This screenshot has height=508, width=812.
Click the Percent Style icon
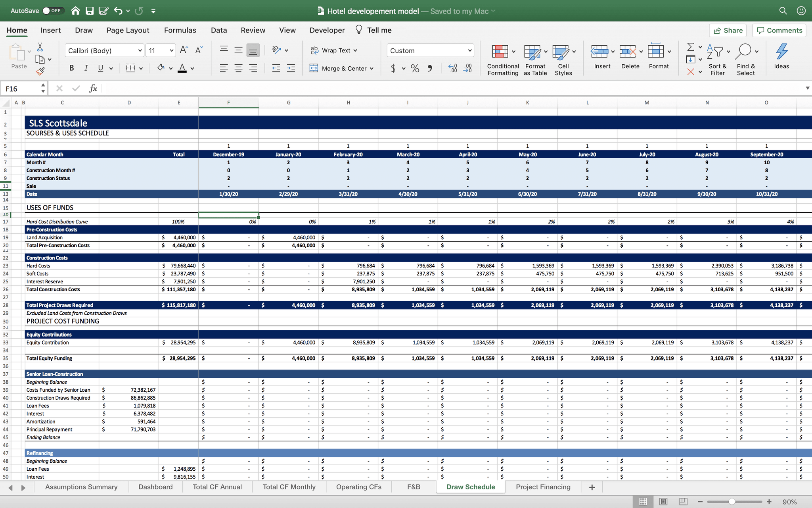[415, 68]
